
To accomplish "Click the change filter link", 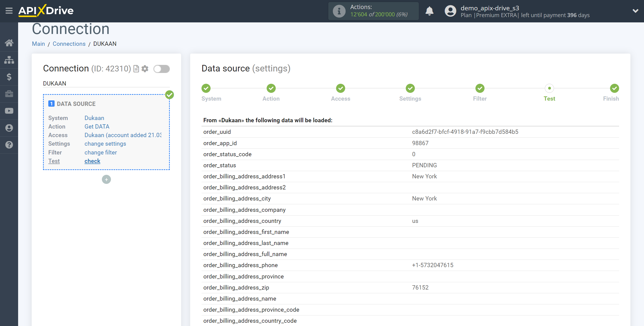I will (x=101, y=152).
